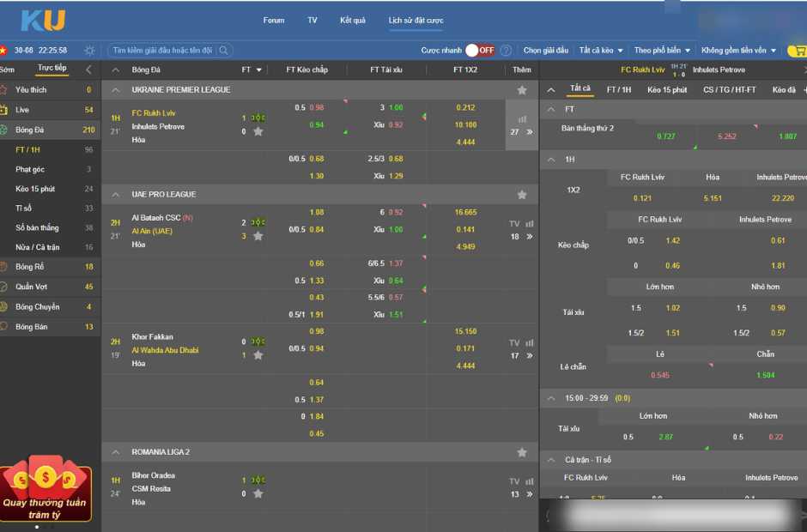807x532 pixels.
Task: Collapse the 1H section in detail panel
Action: 551,160
